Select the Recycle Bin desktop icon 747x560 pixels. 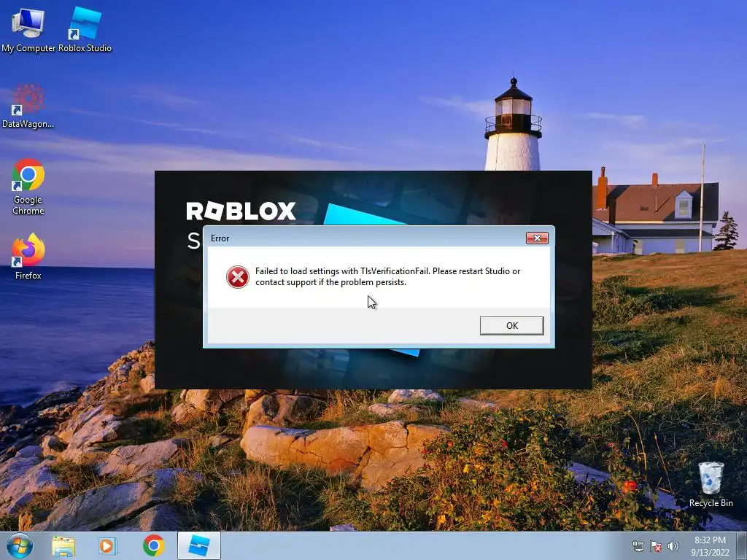tap(711, 484)
